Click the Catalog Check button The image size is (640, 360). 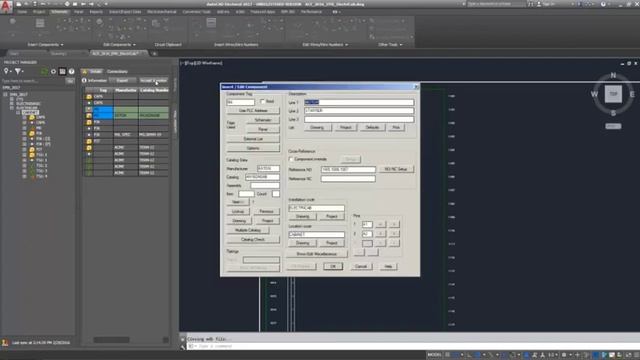[253, 240]
